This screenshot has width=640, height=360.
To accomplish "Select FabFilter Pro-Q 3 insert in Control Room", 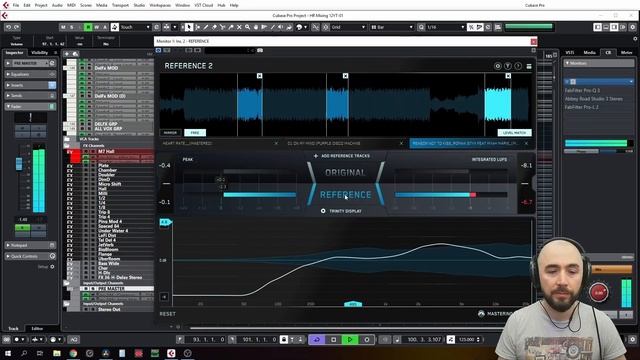I will point(582,90).
